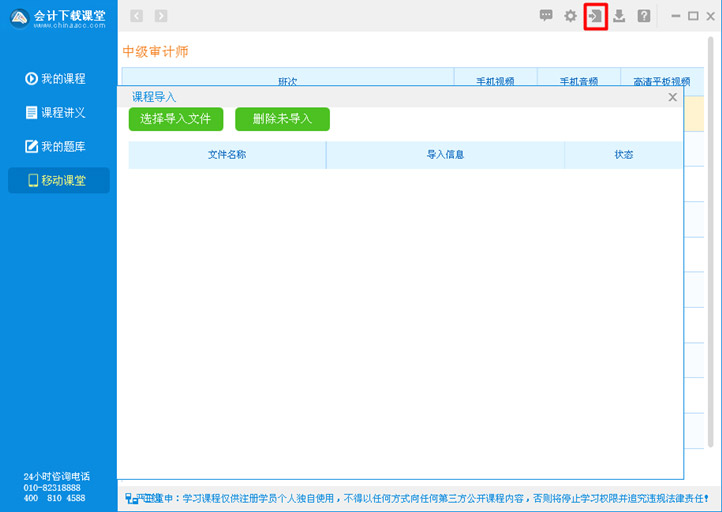722x512 pixels.
Task: Close the 课程导入 dialog
Action: point(673,97)
